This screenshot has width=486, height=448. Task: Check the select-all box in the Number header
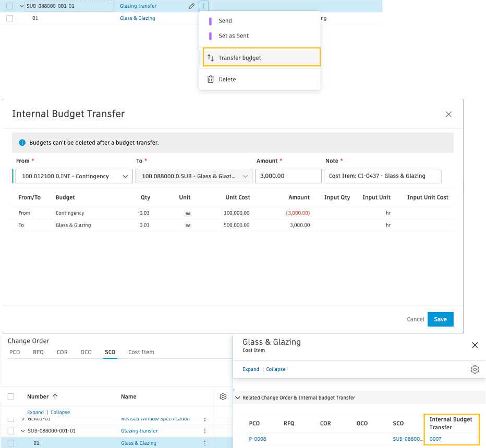(x=11, y=396)
